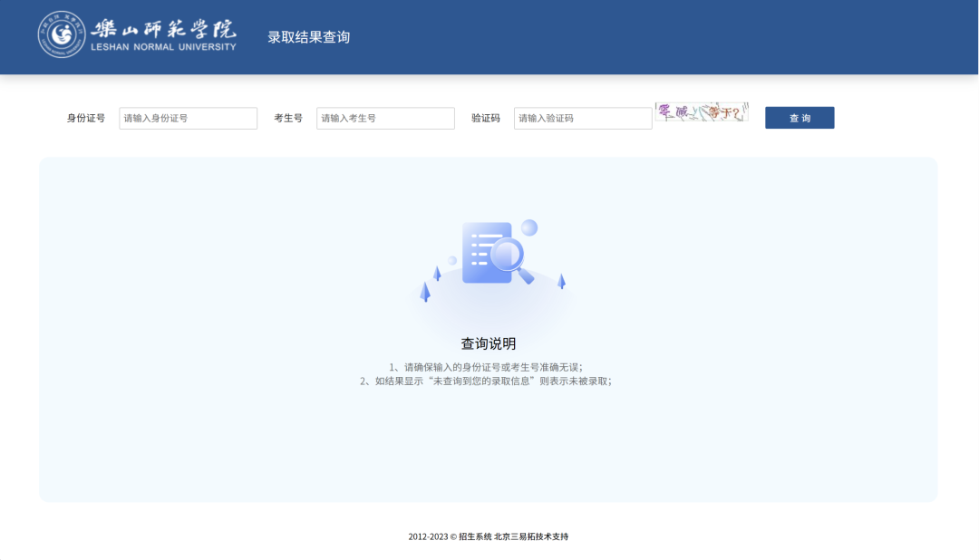Click the 身份证号 label
The width and height of the screenshot is (979, 560).
[x=86, y=118]
